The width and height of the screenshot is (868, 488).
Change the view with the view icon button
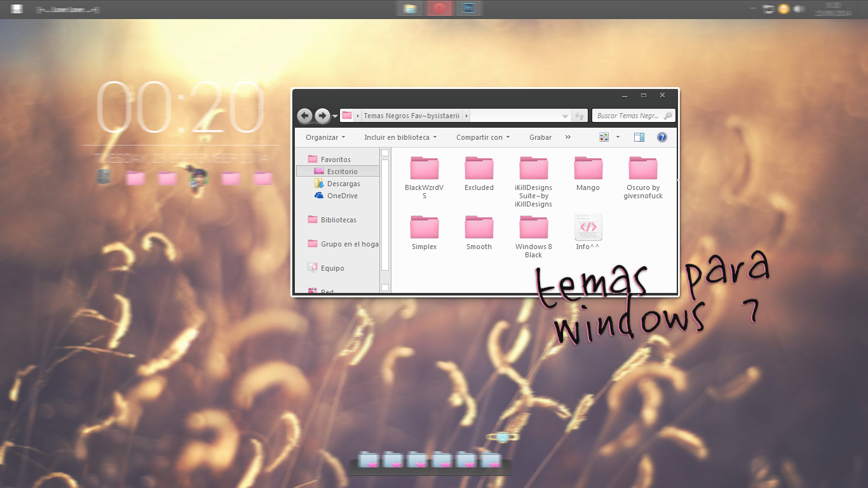[x=604, y=137]
